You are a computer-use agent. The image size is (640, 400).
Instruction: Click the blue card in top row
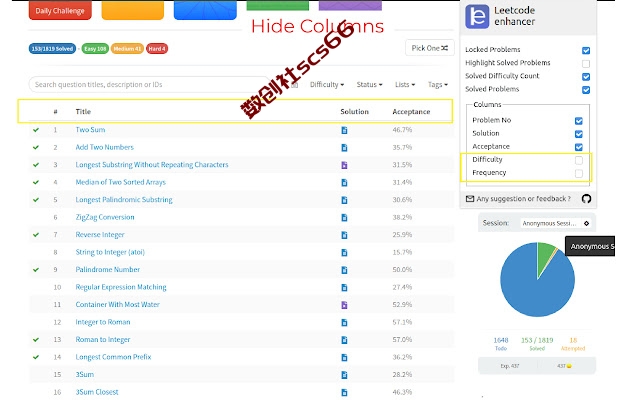pos(205,10)
